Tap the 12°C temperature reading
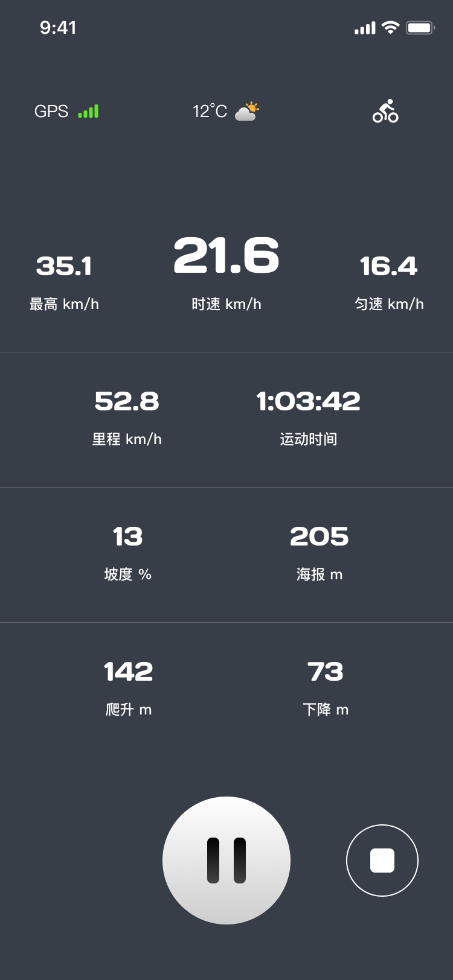Viewport: 453px width, 980px height. (210, 112)
